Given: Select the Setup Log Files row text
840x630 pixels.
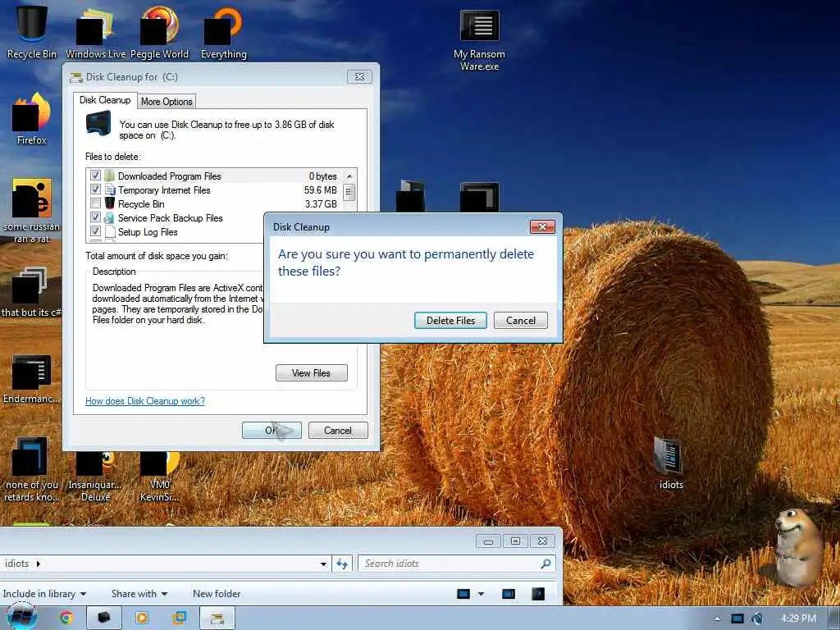Looking at the screenshot, I should (x=148, y=232).
